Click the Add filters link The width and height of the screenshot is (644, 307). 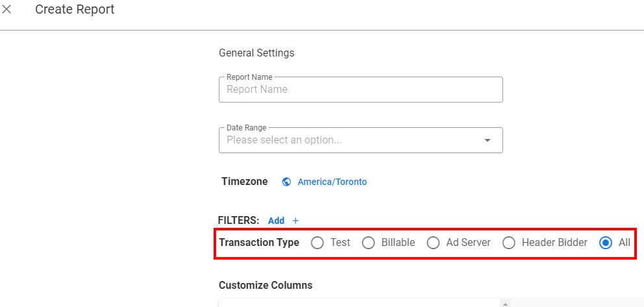click(x=276, y=221)
